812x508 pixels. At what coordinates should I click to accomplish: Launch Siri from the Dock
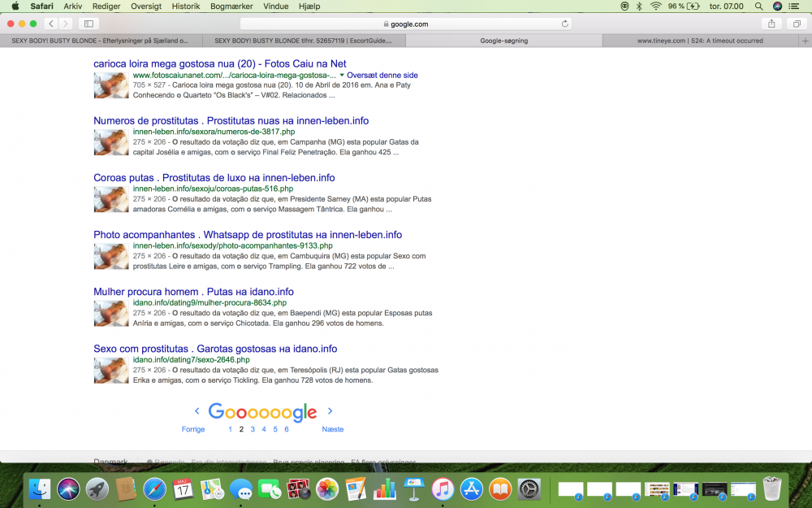coord(68,488)
